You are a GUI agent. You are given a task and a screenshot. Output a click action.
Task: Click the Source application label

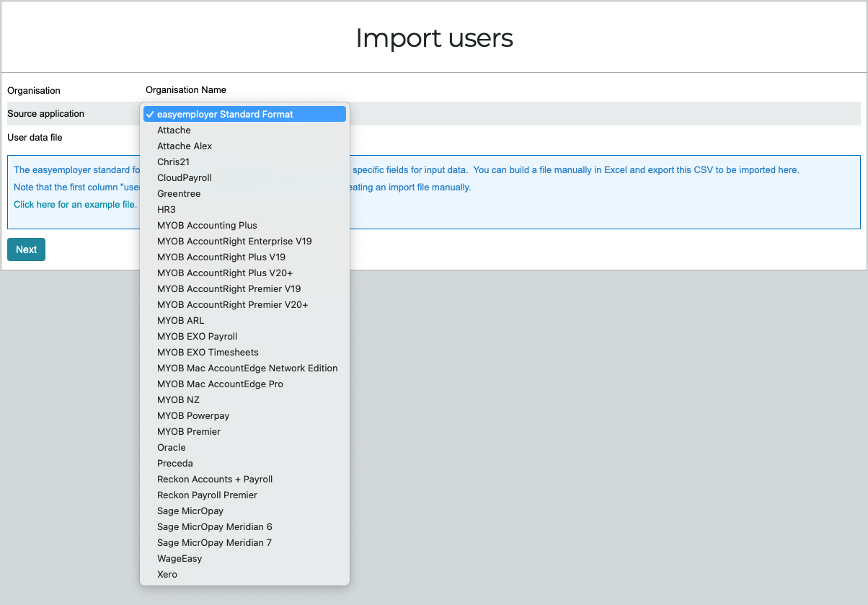[45, 114]
